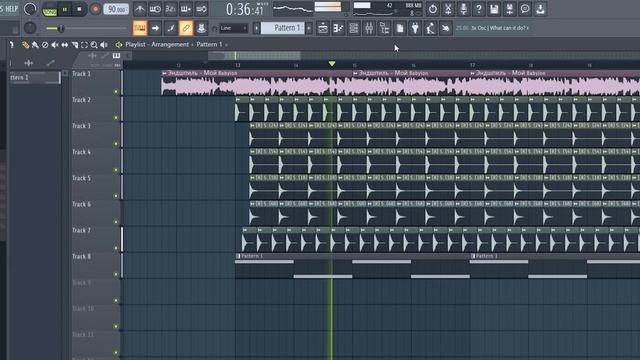
Task: Click 'Playlist - Arrangement' breadcrumb
Action: [x=157, y=44]
